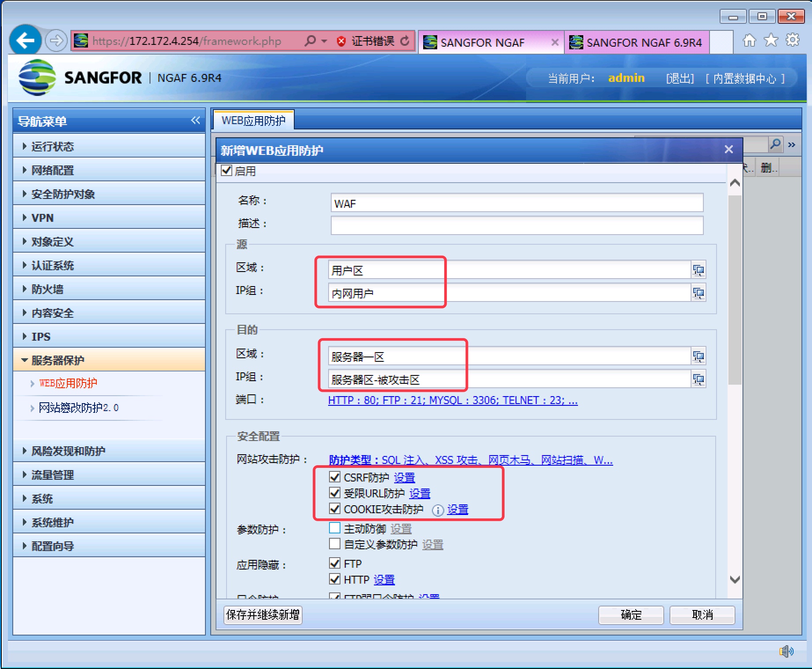Click the 受限URL防护 设置 link

point(420,493)
